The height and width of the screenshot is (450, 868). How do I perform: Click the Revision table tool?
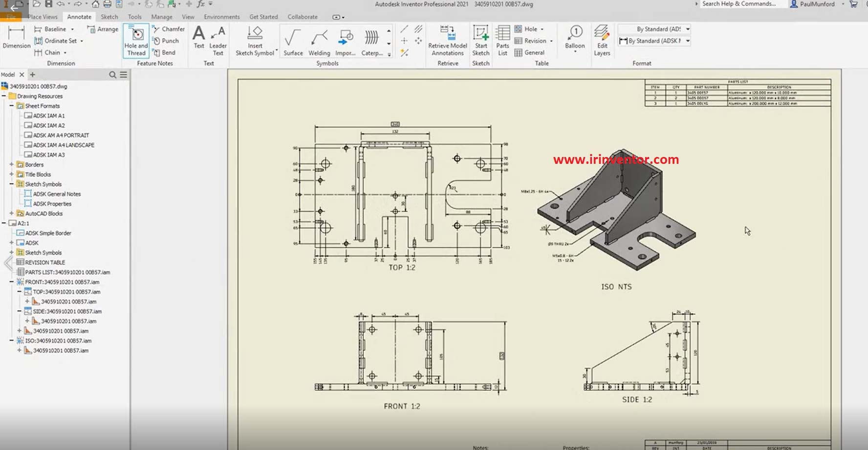point(531,41)
